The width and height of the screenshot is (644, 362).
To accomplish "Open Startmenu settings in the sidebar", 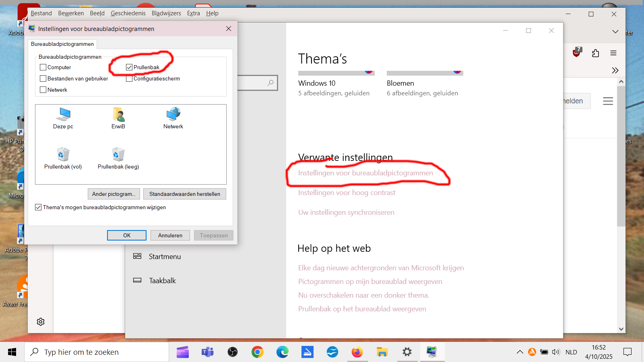I will [x=165, y=257].
